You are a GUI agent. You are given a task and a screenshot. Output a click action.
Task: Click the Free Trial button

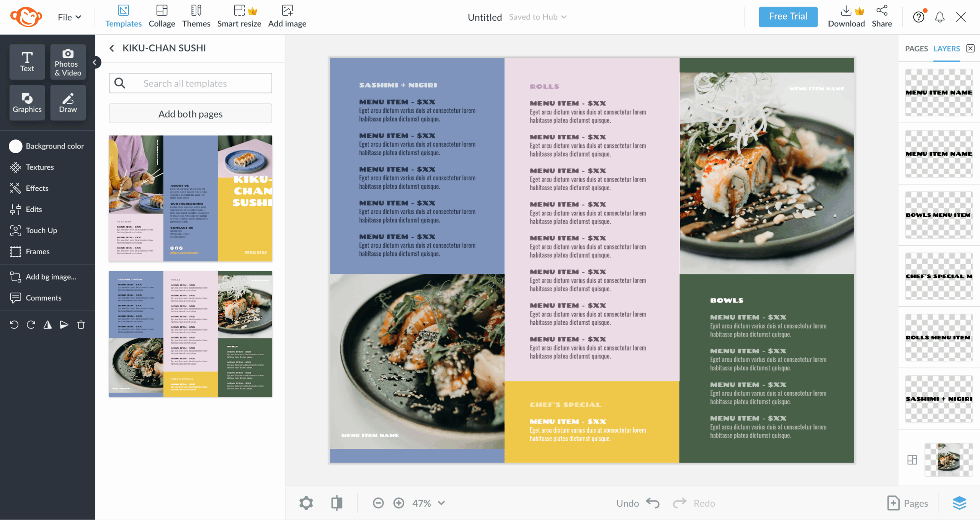(x=788, y=17)
